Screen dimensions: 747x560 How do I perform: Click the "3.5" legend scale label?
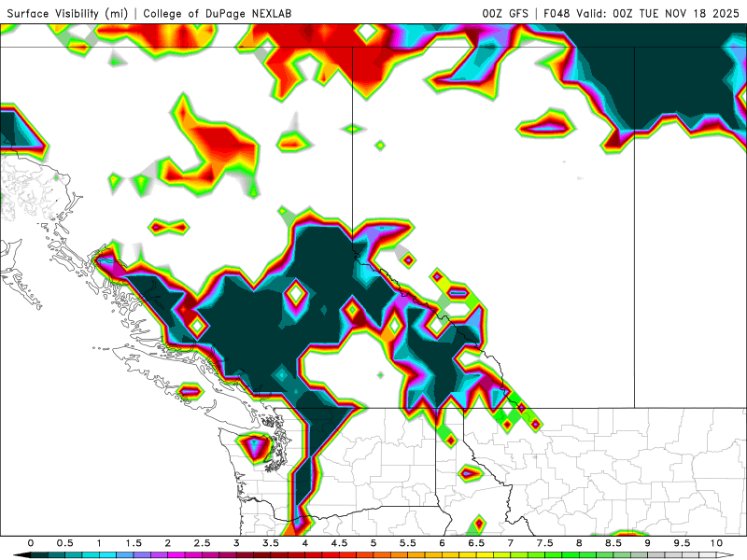click(271, 543)
